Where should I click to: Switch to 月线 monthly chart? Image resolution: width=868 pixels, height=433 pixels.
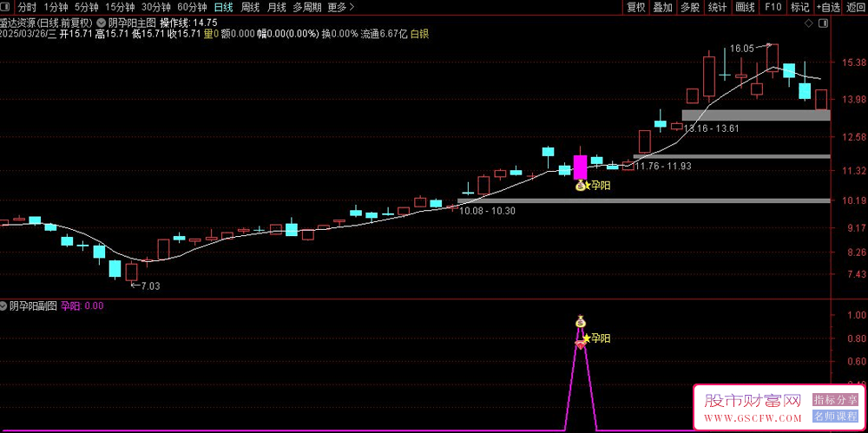pyautogui.click(x=276, y=7)
